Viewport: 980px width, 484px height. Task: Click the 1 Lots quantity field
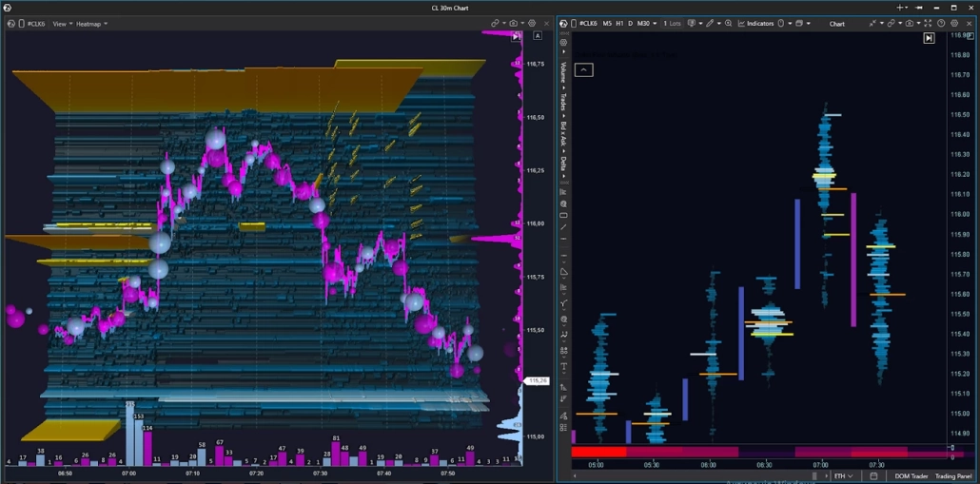click(672, 24)
